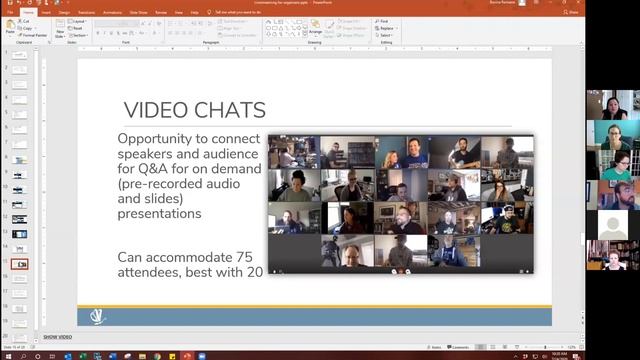Image resolution: width=640 pixels, height=360 pixels.
Task: Click the zoom percentage value
Action: 572,347
